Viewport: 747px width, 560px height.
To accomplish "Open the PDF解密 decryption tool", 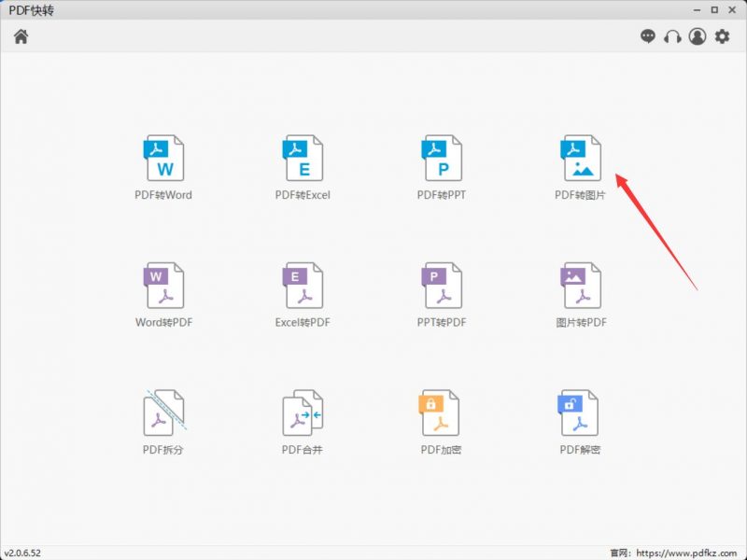I will pyautogui.click(x=580, y=413).
